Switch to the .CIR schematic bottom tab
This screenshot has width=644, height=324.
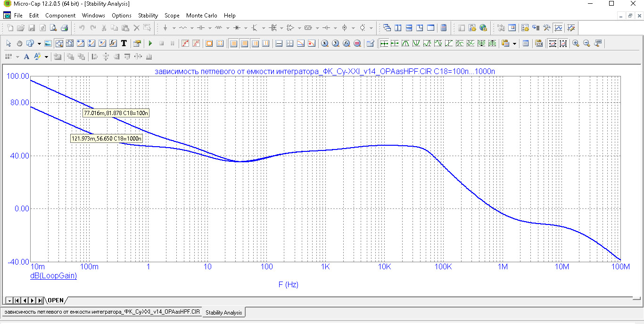click(x=102, y=312)
